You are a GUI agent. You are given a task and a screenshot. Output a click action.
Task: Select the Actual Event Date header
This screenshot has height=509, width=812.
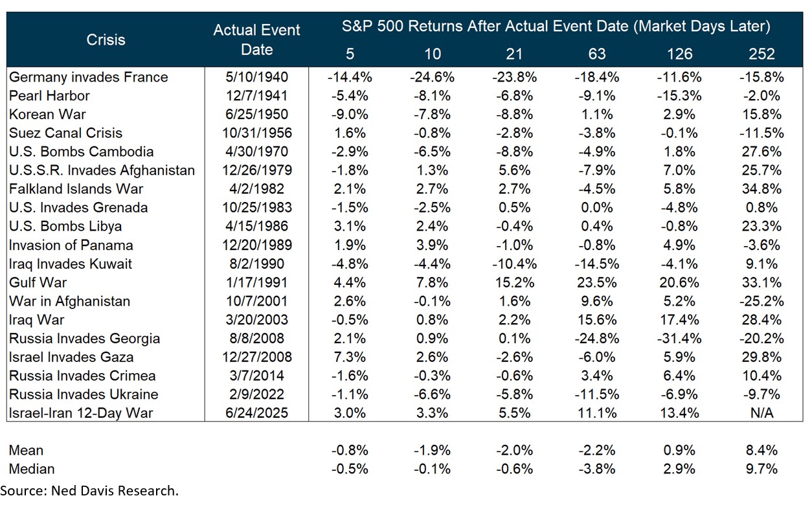(x=256, y=40)
